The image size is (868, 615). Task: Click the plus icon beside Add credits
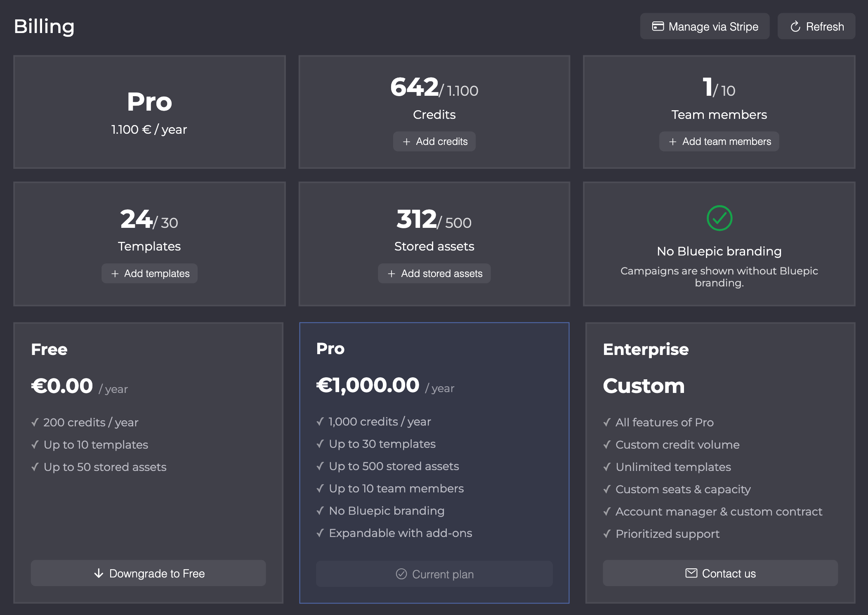(x=406, y=142)
